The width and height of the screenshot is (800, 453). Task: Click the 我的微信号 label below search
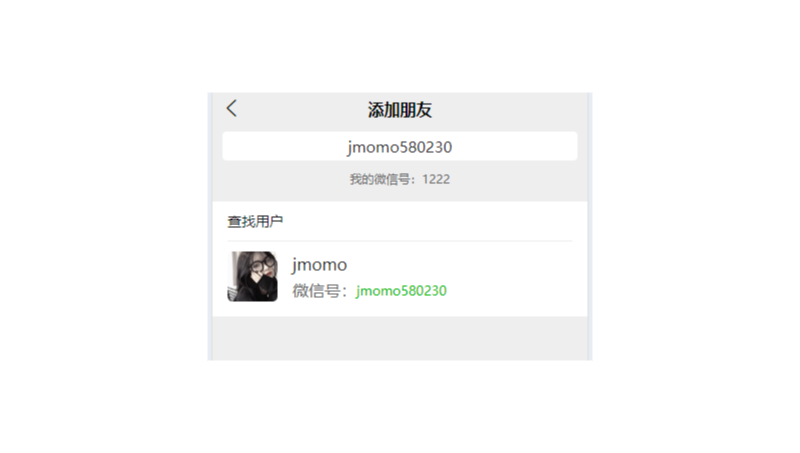pyautogui.click(x=383, y=179)
